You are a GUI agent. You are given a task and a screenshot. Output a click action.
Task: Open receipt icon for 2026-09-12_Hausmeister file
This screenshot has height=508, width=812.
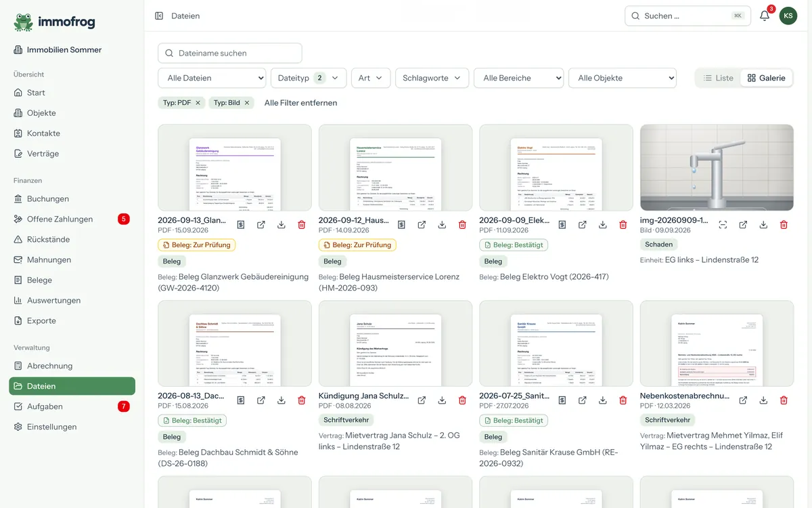point(401,225)
